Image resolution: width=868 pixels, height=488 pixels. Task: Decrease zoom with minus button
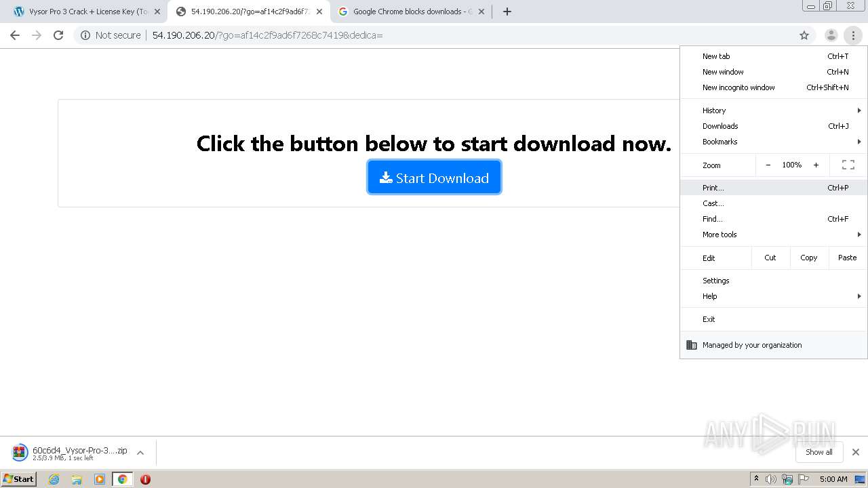click(x=768, y=165)
